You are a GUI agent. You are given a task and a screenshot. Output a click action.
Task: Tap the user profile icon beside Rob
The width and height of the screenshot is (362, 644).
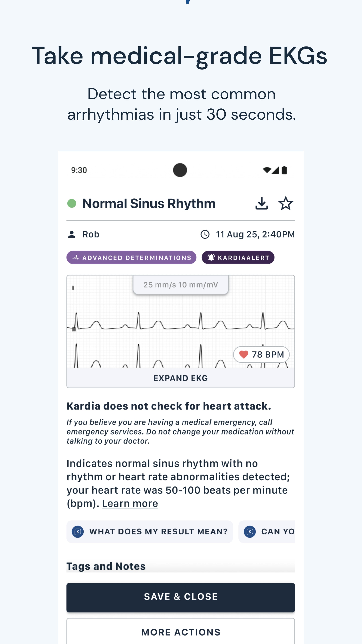pyautogui.click(x=72, y=234)
